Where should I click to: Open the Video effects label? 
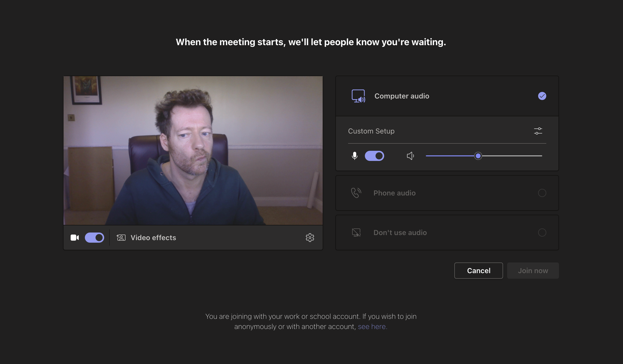point(153,238)
